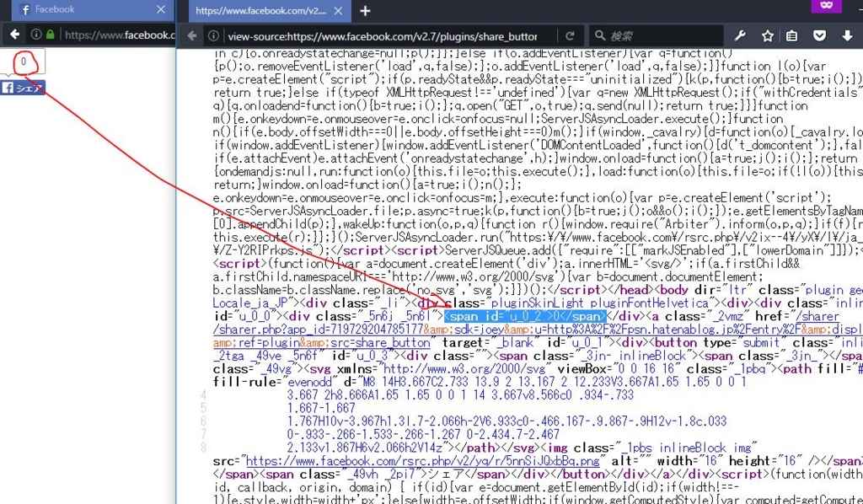The width and height of the screenshot is (863, 504).
Task: Show bookmarks list icon
Action: (792, 35)
